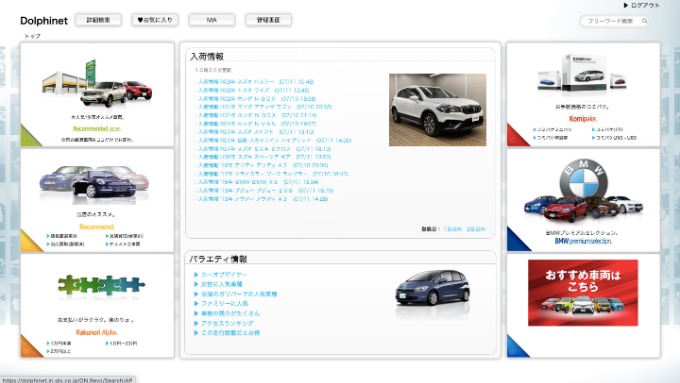Click the magnifier icon in the free-word search box
This screenshot has height=383, width=680.
coord(644,21)
